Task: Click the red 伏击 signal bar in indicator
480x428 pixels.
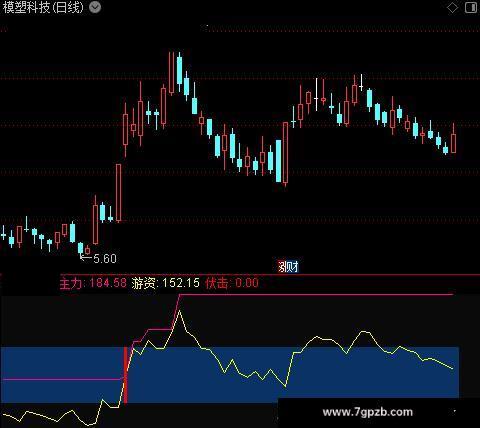Action: (x=126, y=375)
